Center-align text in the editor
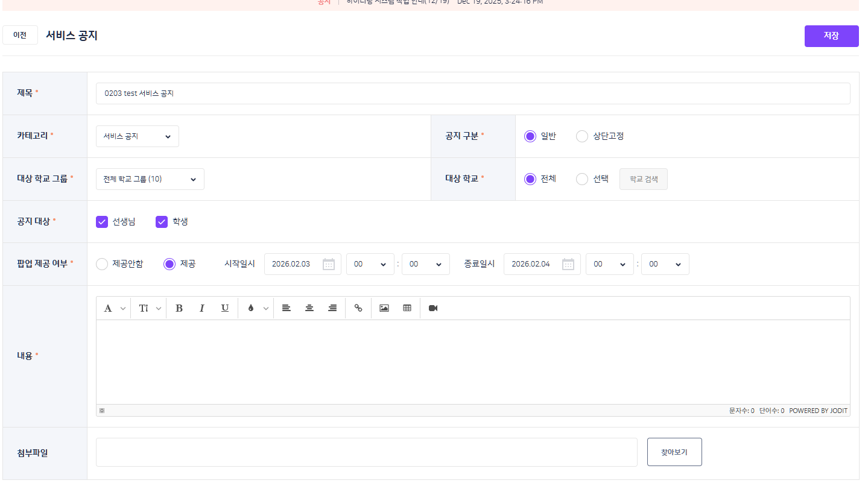The image size is (868, 486). click(309, 308)
